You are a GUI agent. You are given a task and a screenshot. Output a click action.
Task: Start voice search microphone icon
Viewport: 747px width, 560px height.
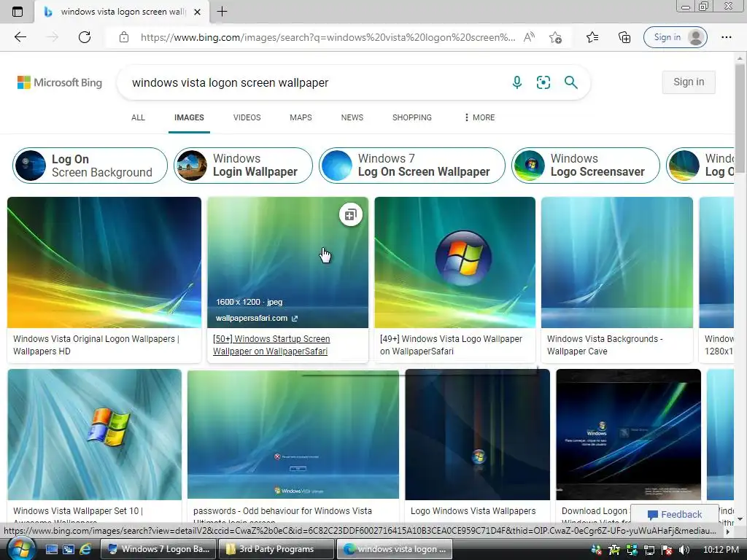point(517,82)
